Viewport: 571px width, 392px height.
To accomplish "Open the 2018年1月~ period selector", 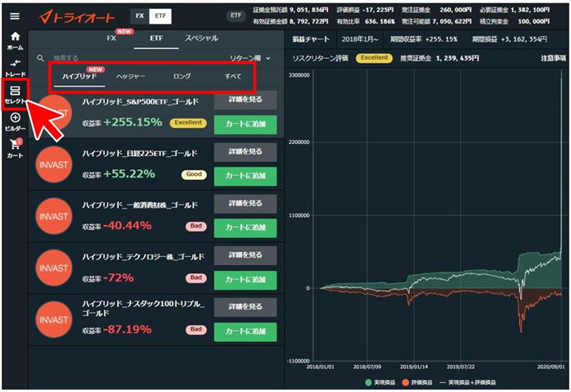I will click(x=360, y=39).
